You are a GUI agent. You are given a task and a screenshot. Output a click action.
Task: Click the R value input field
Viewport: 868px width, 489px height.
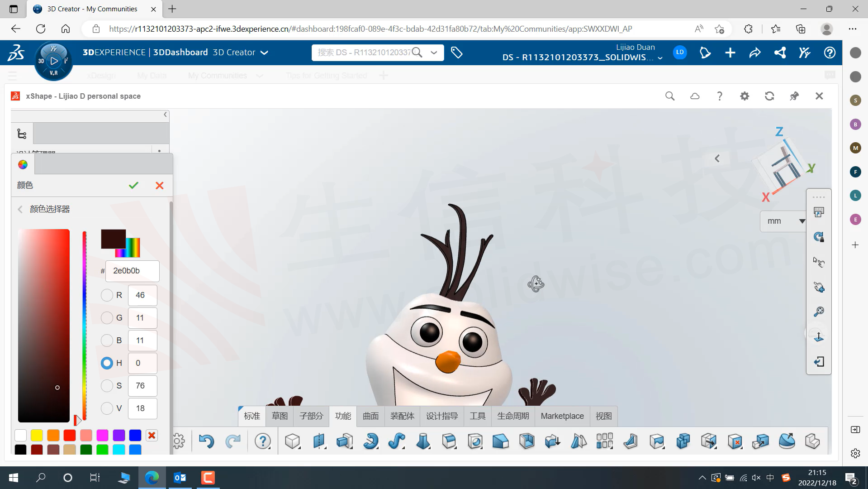(x=142, y=295)
